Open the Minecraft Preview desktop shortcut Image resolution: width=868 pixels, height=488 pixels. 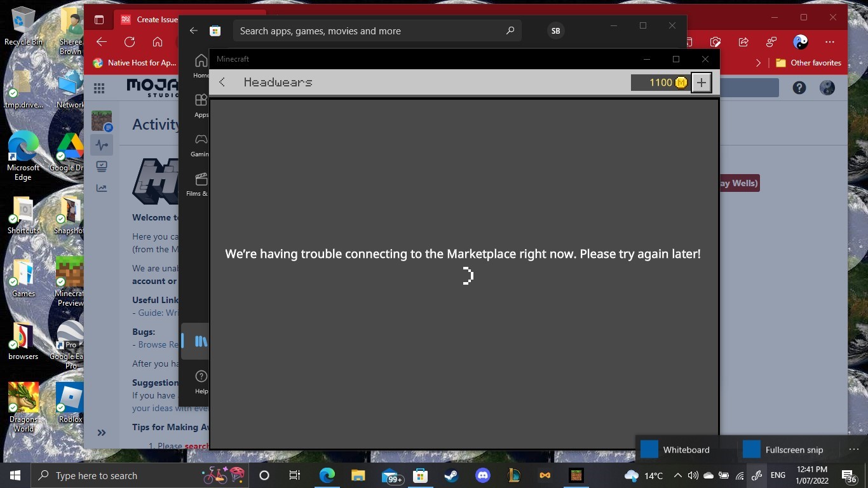(x=70, y=281)
